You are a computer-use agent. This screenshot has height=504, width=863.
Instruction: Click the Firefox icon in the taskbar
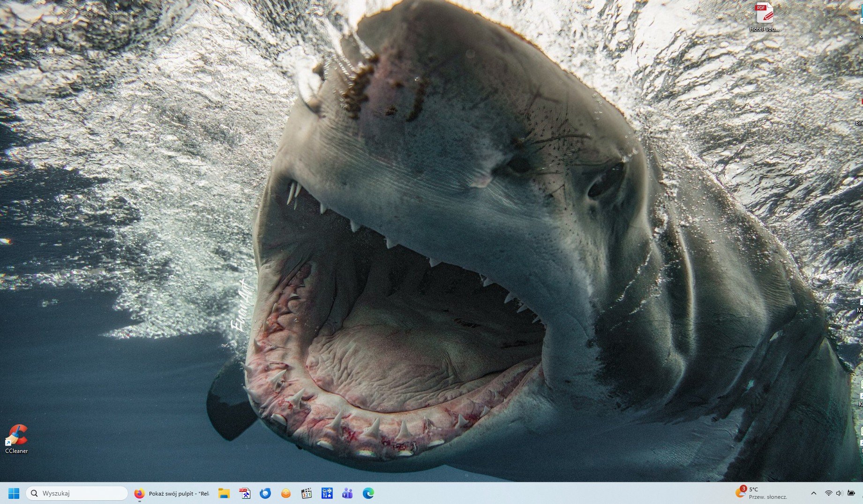139,493
